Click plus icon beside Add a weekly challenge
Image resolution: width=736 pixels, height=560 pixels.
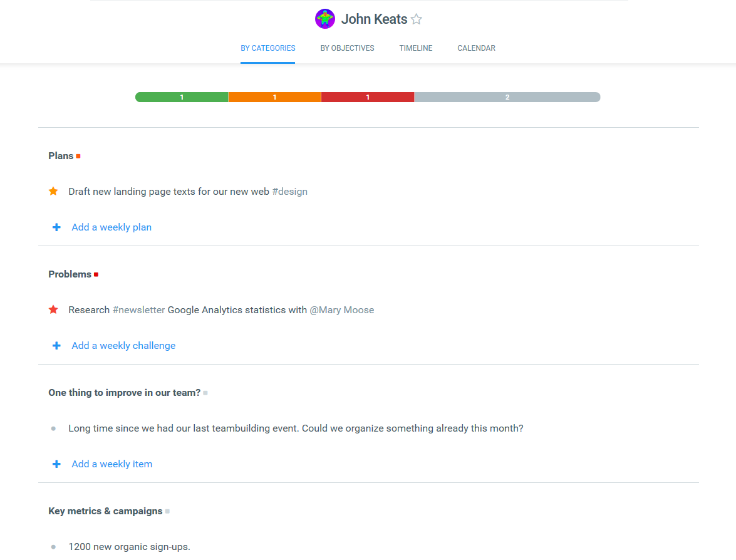point(56,346)
